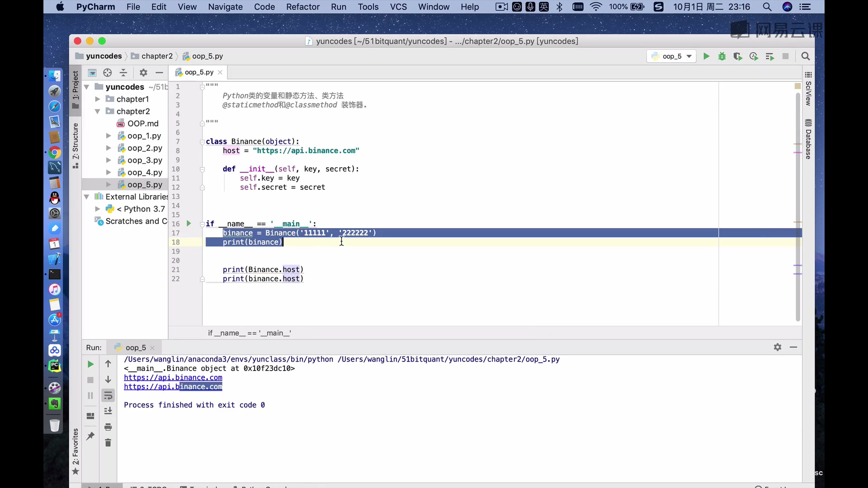
Task: Click the Run panel stop icon
Action: click(90, 380)
